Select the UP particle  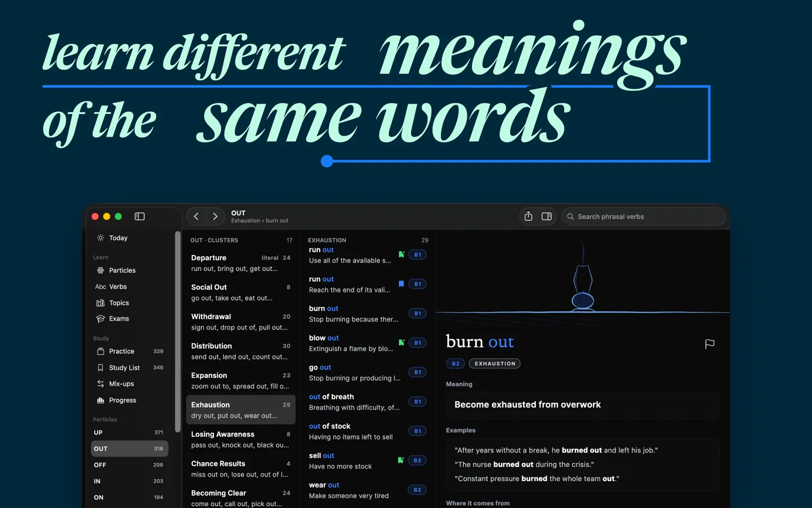click(129, 432)
